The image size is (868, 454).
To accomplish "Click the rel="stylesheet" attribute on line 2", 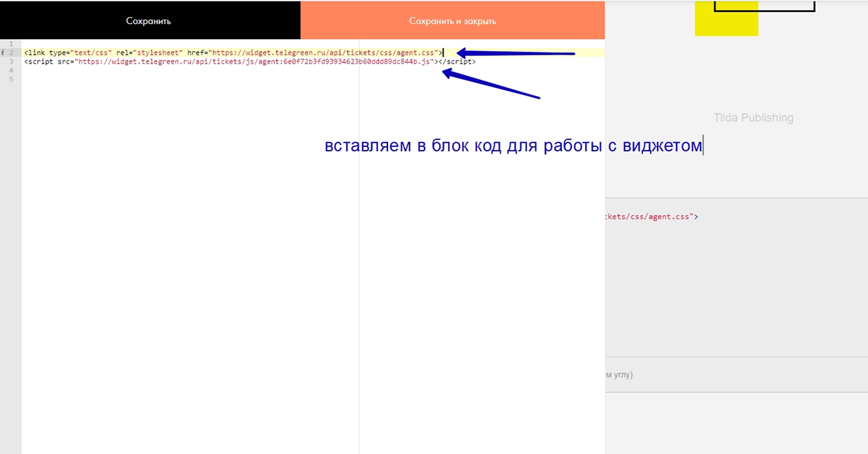I will (150, 53).
